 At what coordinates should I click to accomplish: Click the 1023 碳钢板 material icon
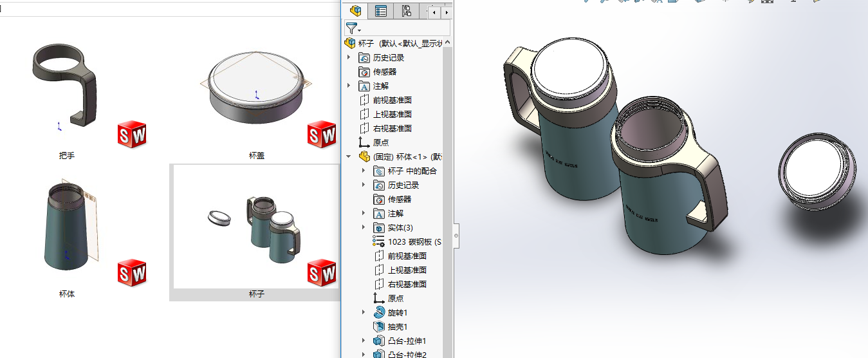[x=379, y=241]
